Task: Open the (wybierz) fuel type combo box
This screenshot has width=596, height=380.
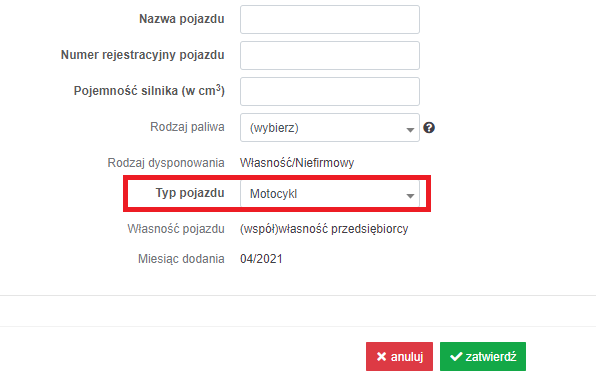Action: coord(330,128)
